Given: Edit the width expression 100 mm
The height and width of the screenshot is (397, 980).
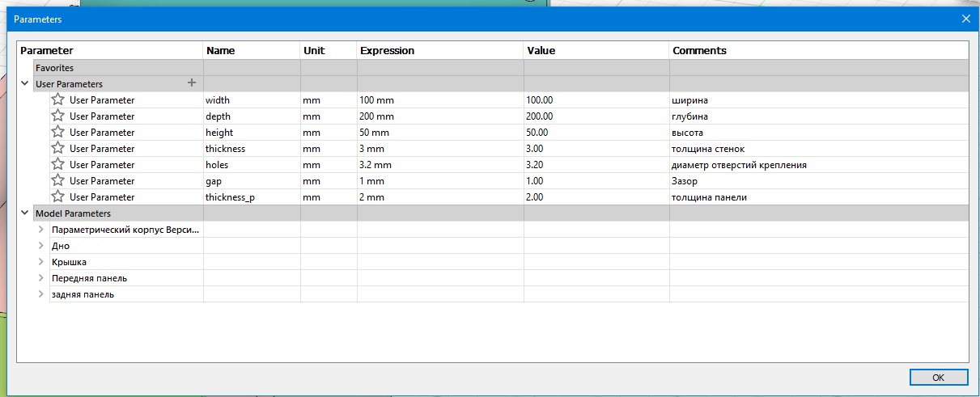Looking at the screenshot, I should [x=440, y=100].
